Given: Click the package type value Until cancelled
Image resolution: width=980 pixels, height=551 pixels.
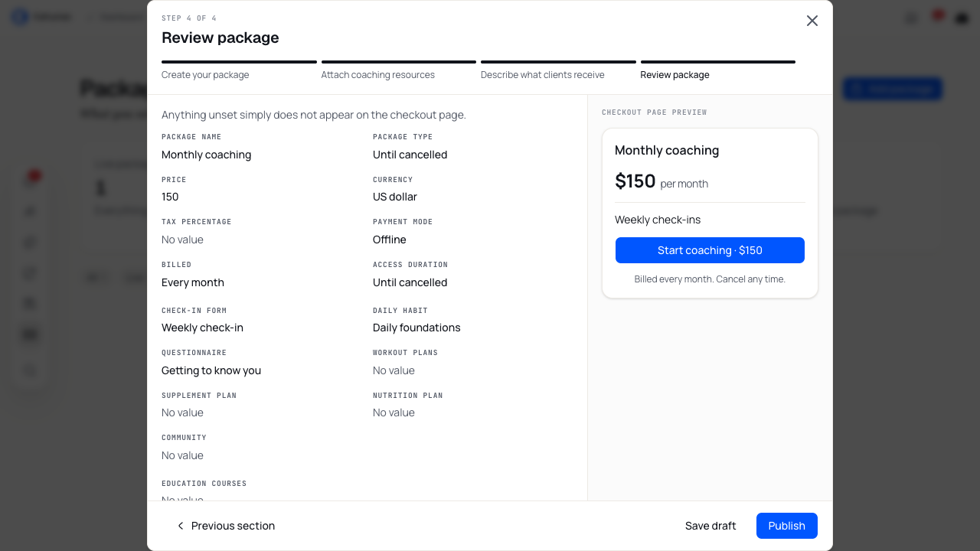Looking at the screenshot, I should coord(410,155).
